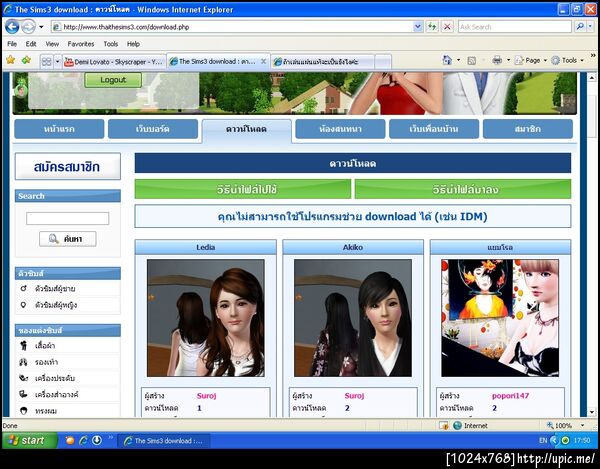
Task: Select the ดาวน์โหลด nav tab
Action: coord(246,129)
